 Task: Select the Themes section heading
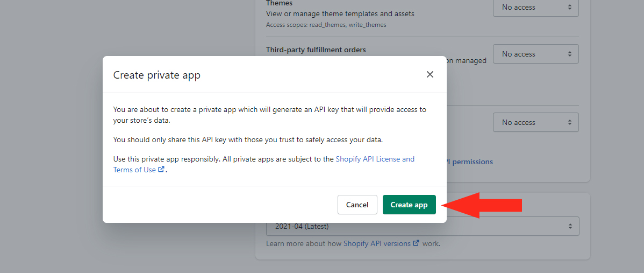coord(279,3)
